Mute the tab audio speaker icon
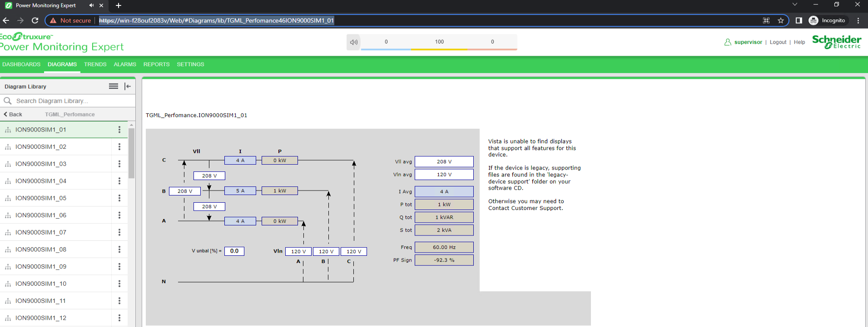 click(91, 5)
